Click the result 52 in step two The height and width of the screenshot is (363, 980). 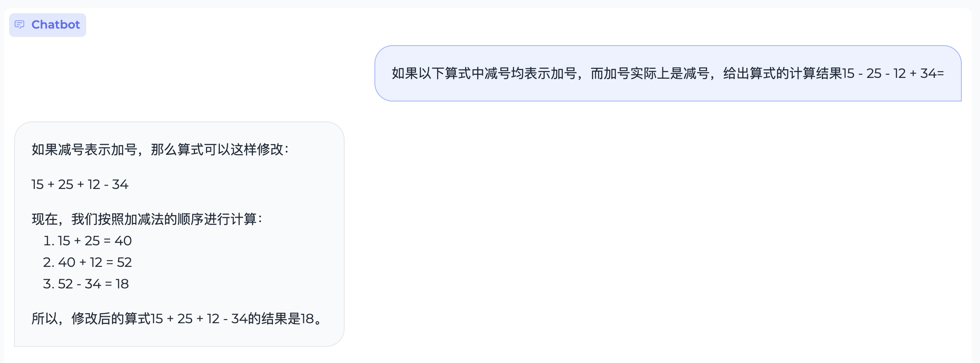tap(124, 262)
